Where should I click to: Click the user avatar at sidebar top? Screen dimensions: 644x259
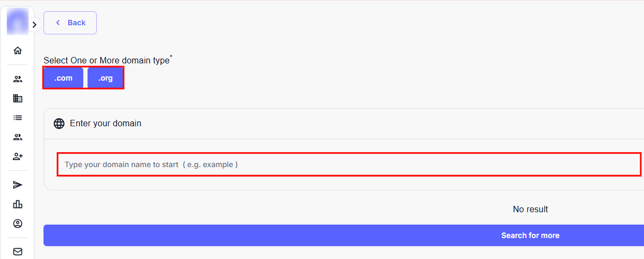click(17, 21)
